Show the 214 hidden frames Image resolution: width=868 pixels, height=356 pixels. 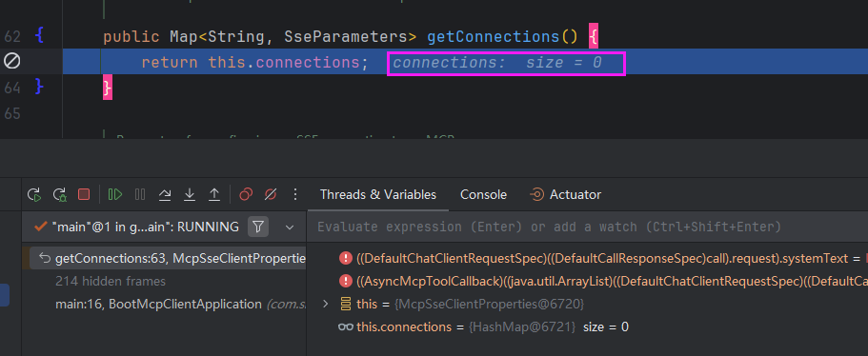(111, 282)
